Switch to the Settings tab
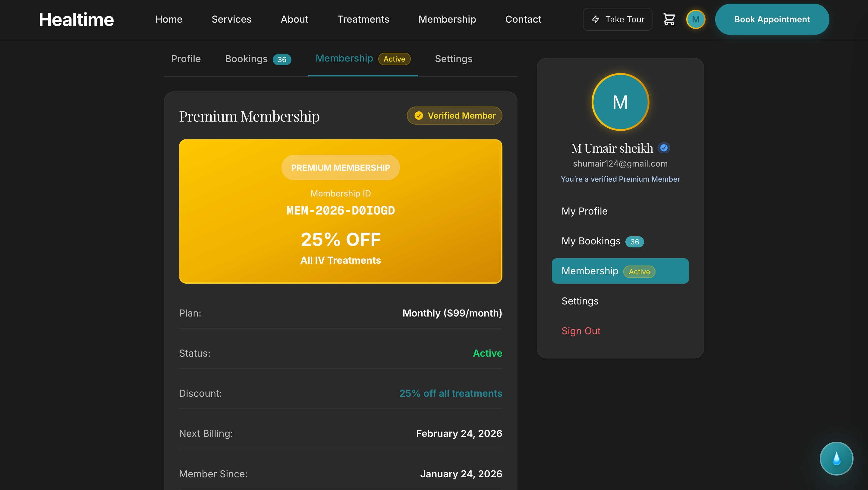868x490 pixels. point(454,59)
